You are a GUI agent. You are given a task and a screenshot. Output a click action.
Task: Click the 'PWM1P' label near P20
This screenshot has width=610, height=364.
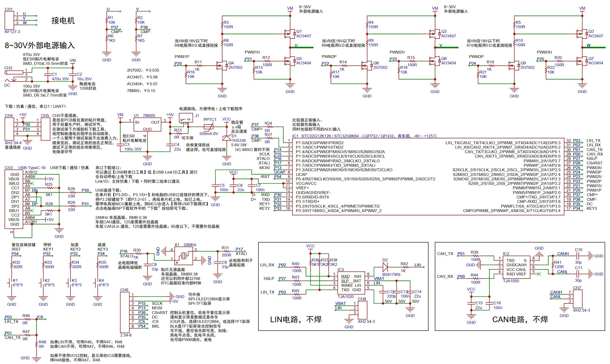(182, 57)
